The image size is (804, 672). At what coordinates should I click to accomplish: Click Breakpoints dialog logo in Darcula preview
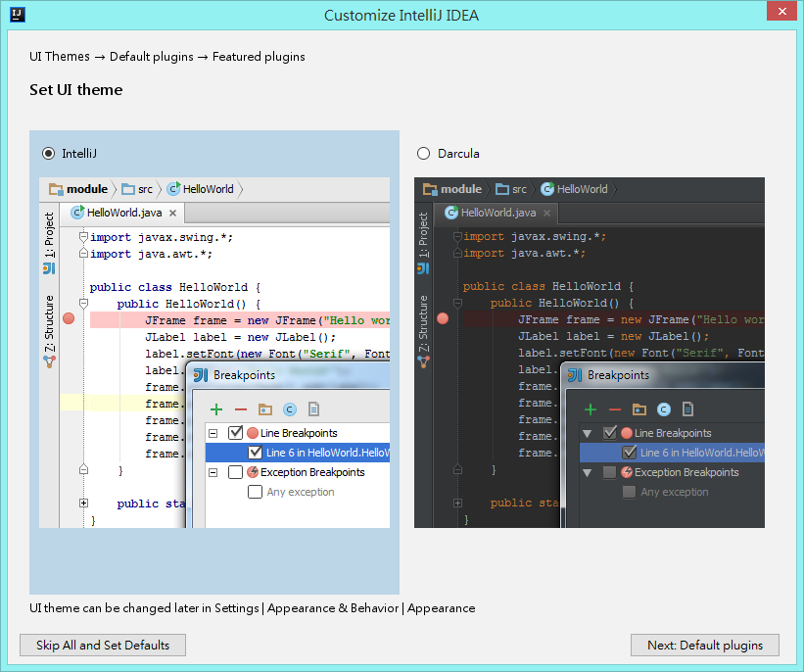pyautogui.click(x=574, y=375)
